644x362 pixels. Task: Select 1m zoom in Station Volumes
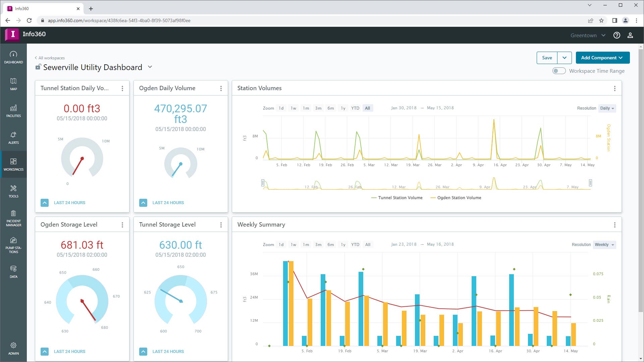(x=306, y=108)
